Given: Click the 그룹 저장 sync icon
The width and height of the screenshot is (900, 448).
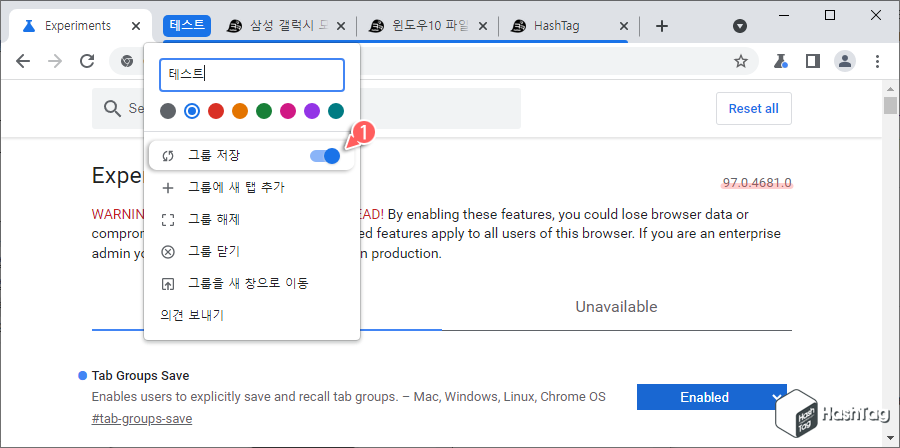Looking at the screenshot, I should click(168, 155).
